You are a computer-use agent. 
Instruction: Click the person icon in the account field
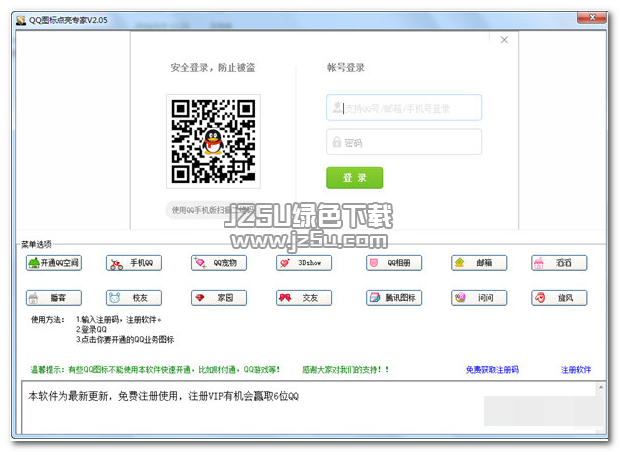(337, 107)
